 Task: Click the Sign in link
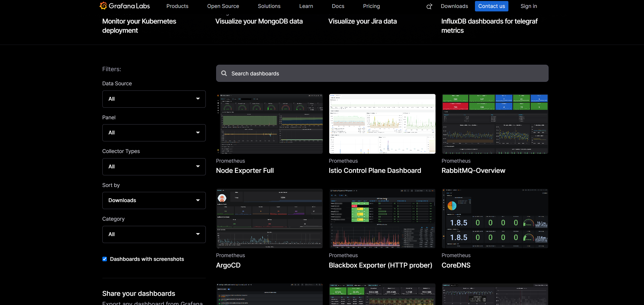tap(528, 6)
